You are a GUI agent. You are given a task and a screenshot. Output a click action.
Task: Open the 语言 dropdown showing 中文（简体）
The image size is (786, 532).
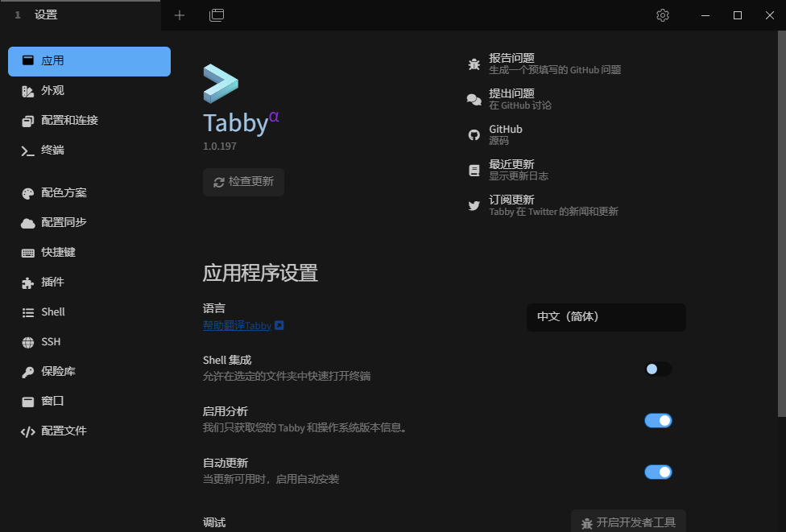coord(606,317)
